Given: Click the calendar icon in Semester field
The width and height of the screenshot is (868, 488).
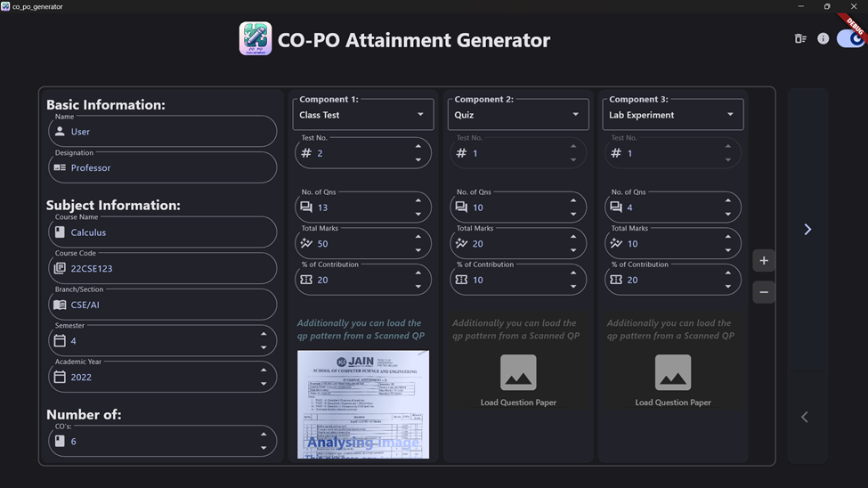Looking at the screenshot, I should pos(60,341).
